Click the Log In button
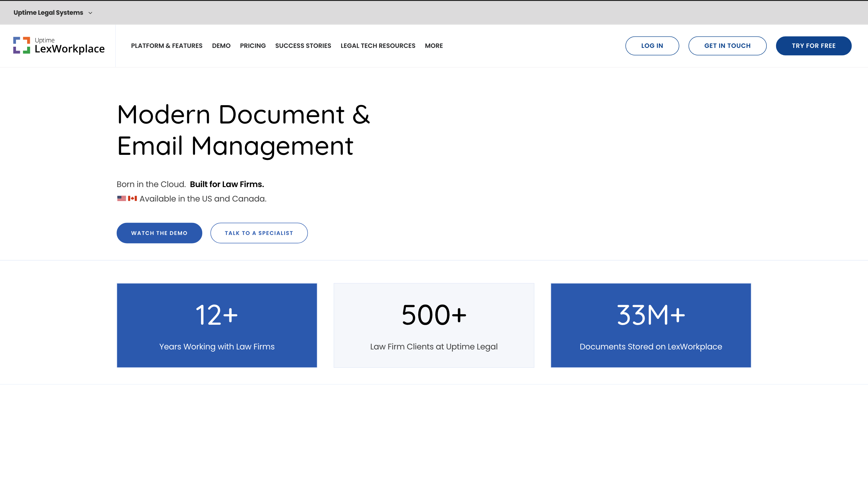 (652, 46)
